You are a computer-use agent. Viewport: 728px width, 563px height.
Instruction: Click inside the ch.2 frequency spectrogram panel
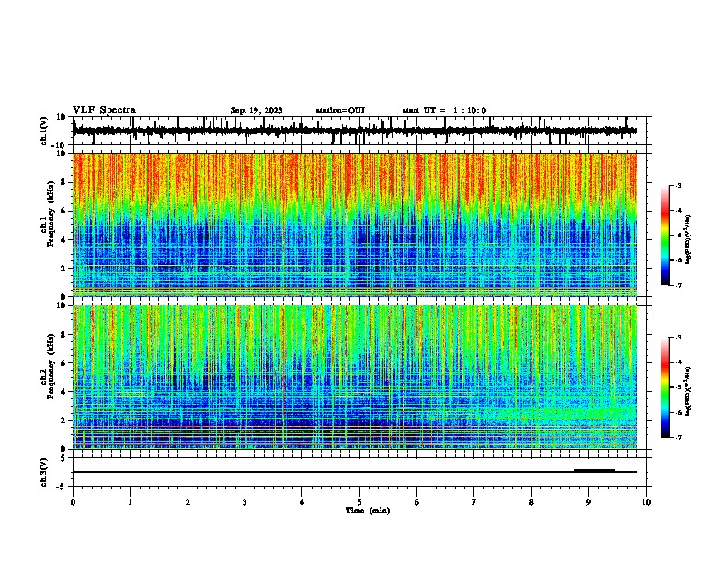(x=355, y=377)
